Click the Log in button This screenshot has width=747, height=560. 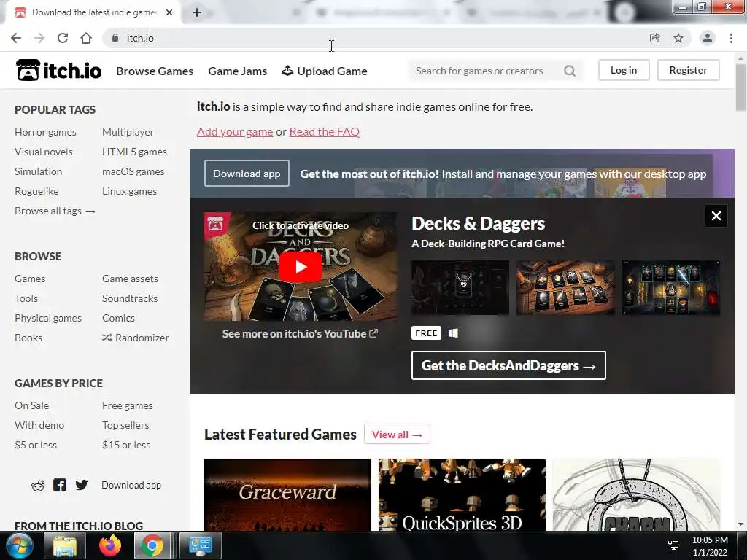coord(624,71)
